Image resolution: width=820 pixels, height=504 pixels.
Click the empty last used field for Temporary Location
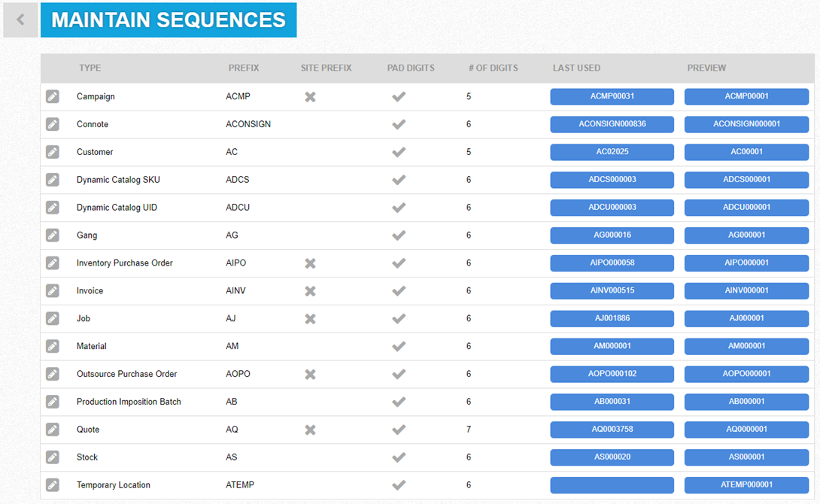(x=612, y=485)
